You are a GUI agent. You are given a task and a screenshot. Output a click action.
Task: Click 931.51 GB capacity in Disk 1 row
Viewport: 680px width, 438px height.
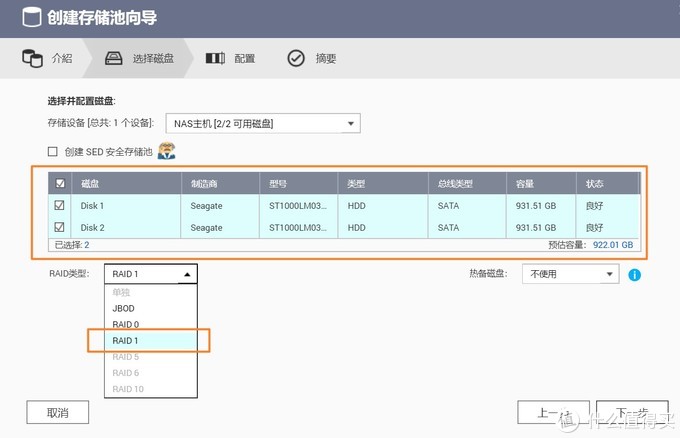click(x=536, y=206)
